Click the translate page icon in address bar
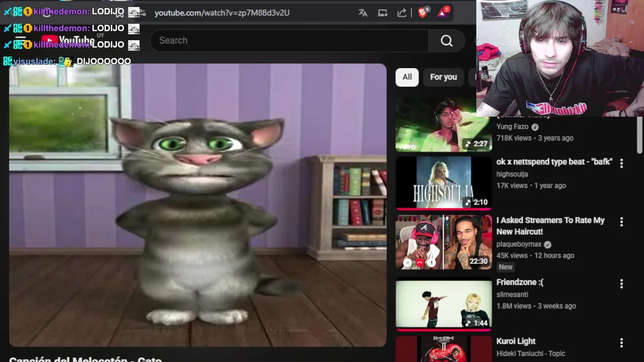Image resolution: width=644 pixels, height=362 pixels. (363, 13)
